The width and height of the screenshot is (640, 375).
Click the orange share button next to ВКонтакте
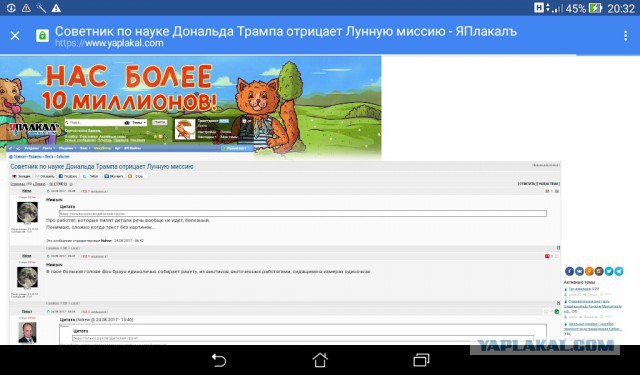coord(137,176)
